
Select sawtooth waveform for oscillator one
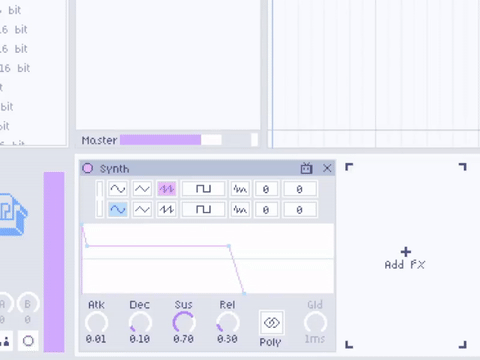(166, 189)
